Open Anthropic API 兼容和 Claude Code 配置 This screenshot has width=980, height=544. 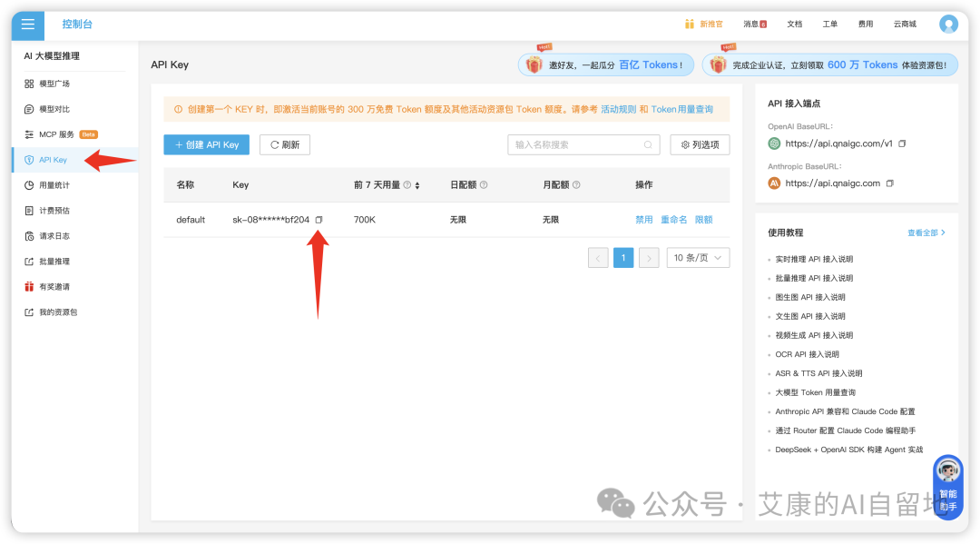point(845,411)
